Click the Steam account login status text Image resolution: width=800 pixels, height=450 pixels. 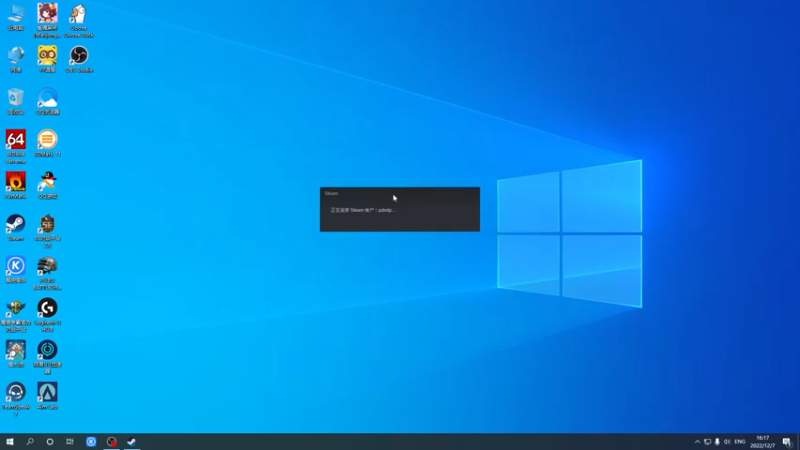tap(363, 210)
